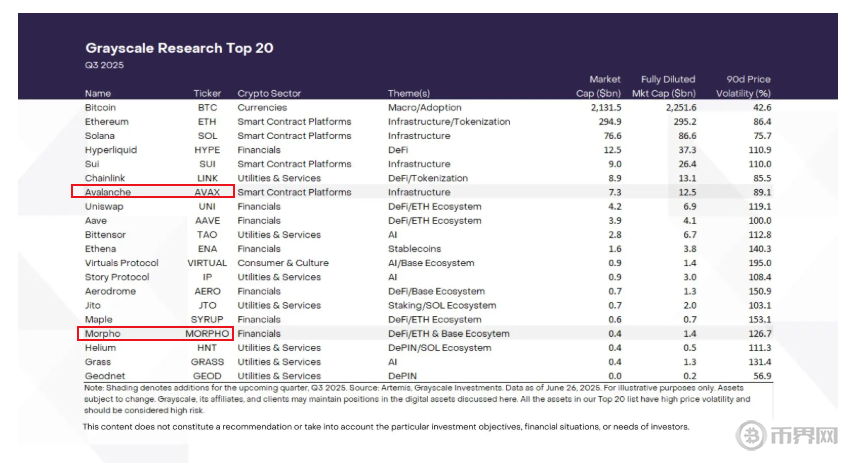The image size is (849, 463).
Task: Click the Grayscale Research Top 20 title
Action: point(179,48)
